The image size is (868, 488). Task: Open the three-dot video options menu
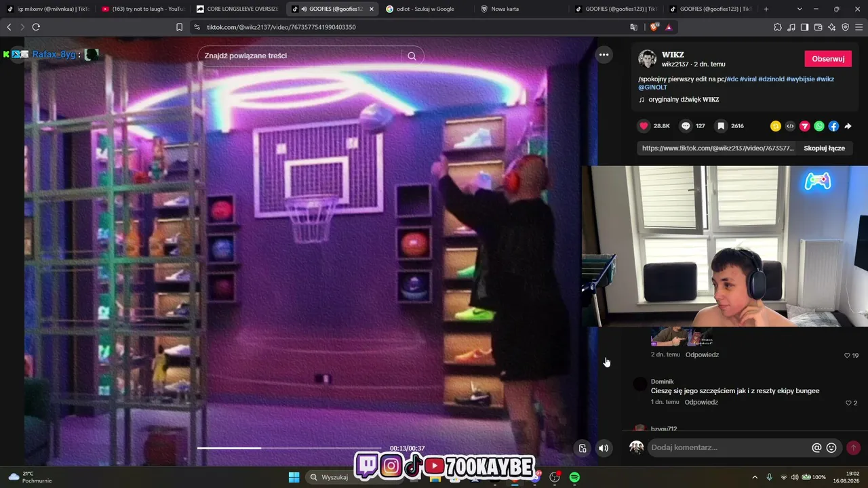tap(604, 55)
